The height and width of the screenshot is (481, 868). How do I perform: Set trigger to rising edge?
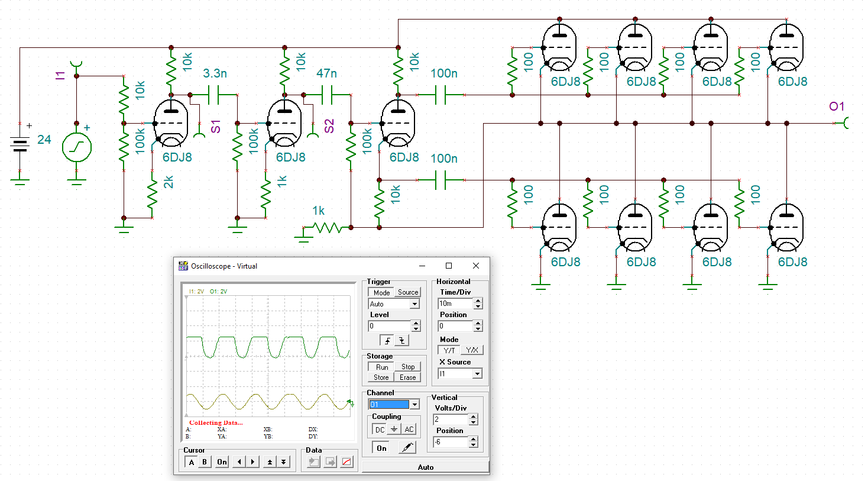click(387, 340)
